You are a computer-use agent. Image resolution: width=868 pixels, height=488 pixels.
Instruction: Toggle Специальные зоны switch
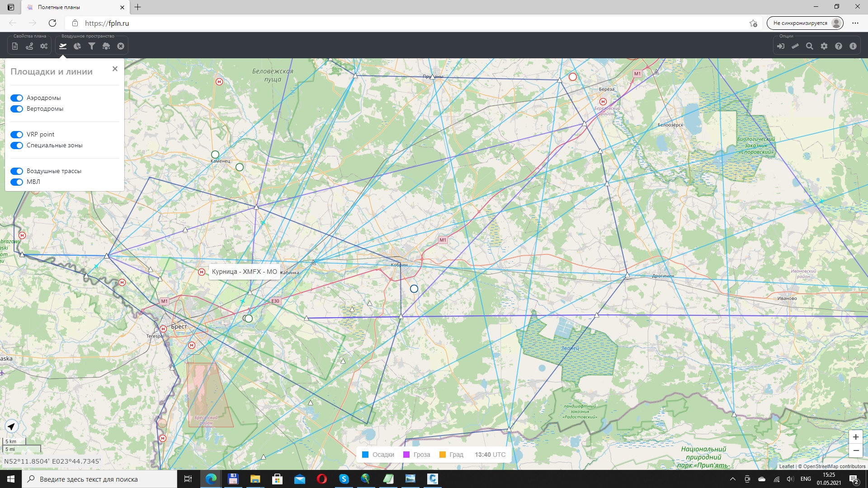pyautogui.click(x=17, y=145)
